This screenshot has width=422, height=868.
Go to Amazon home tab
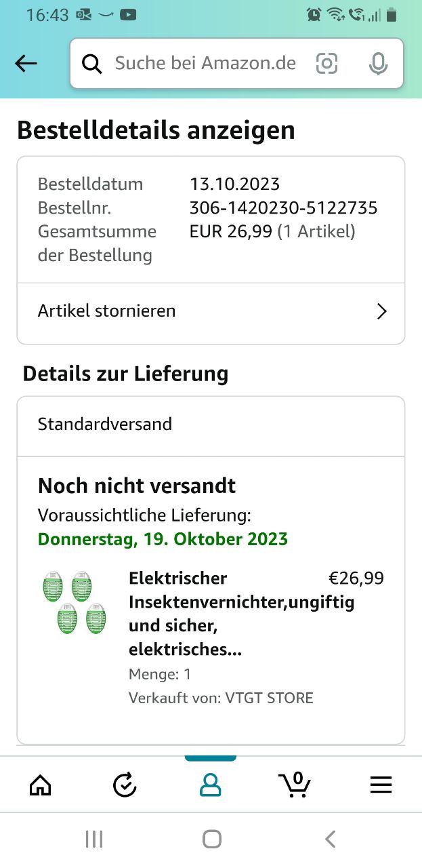pos(41,785)
